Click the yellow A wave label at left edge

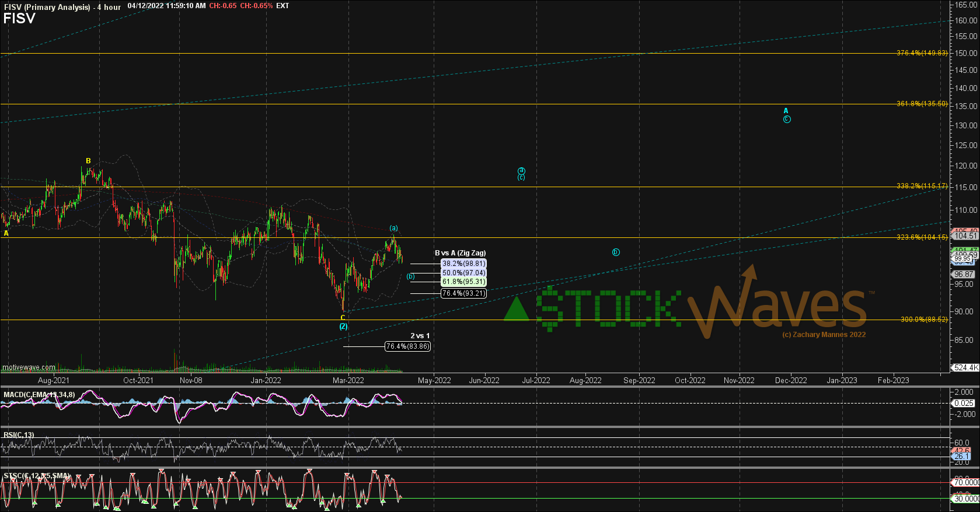pyautogui.click(x=6, y=233)
